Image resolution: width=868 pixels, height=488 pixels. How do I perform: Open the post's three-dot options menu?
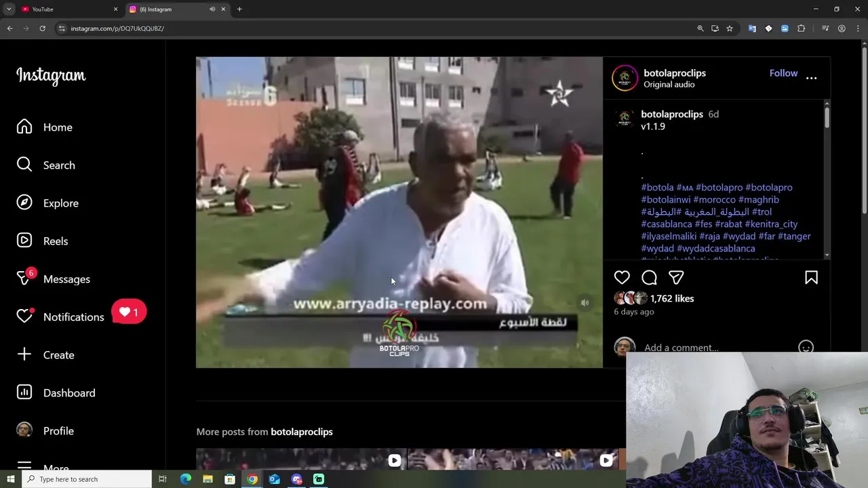click(x=811, y=78)
